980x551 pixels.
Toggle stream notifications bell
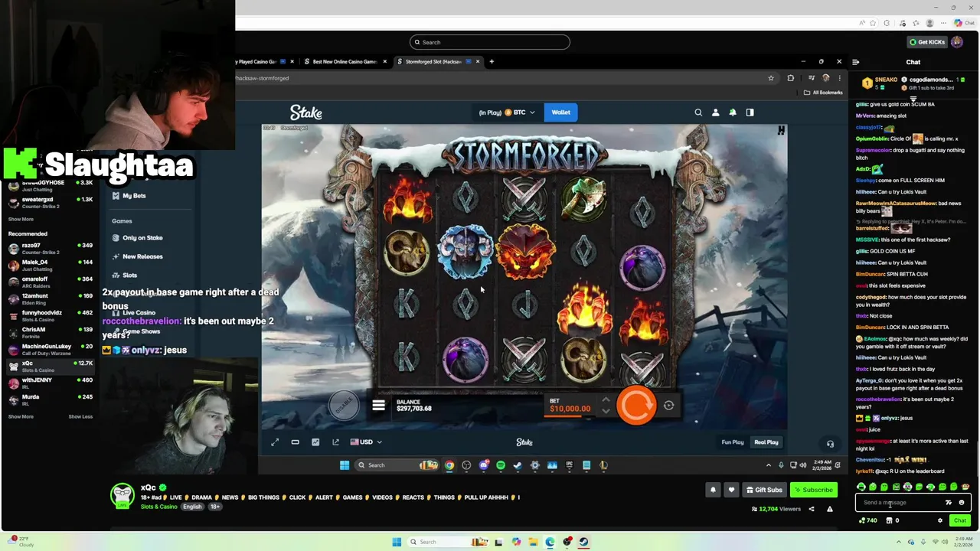point(713,490)
